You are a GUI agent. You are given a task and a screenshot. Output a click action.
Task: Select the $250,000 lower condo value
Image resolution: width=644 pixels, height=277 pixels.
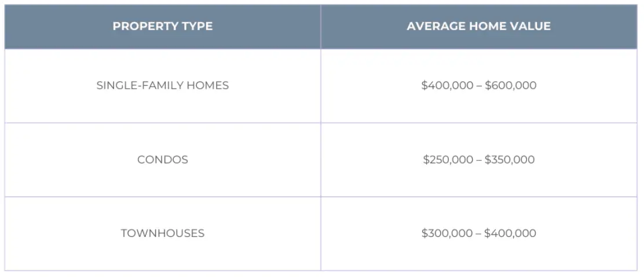point(448,160)
